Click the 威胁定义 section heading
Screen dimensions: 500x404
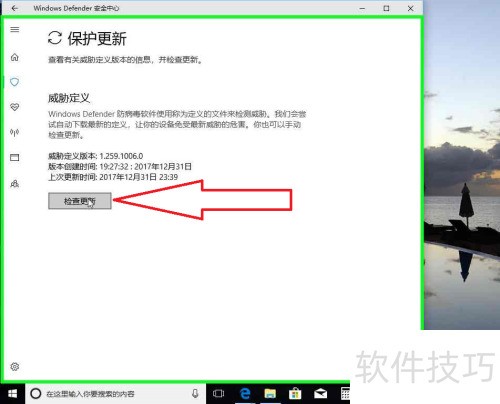coord(69,98)
